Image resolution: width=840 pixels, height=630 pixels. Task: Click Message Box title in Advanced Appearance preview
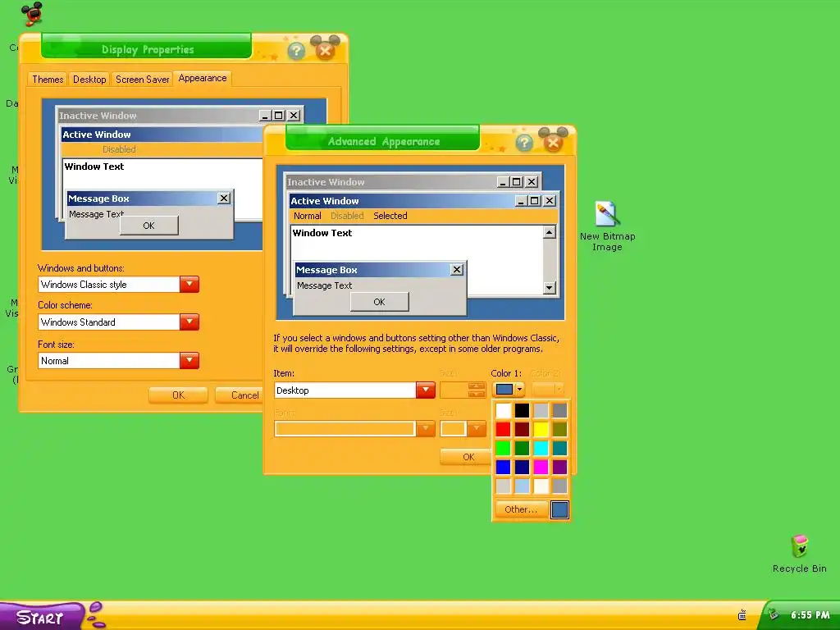[326, 270]
